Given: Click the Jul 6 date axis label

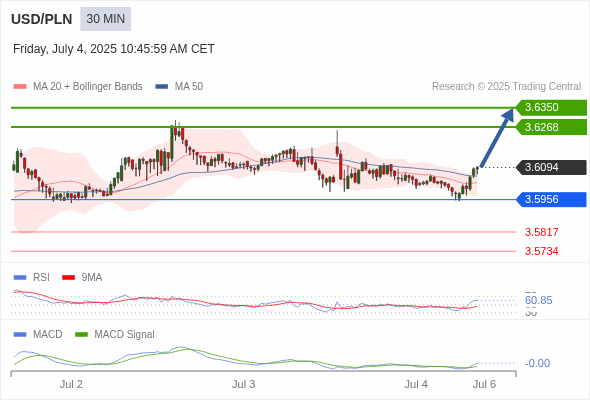Looking at the screenshot, I should pos(485,385).
